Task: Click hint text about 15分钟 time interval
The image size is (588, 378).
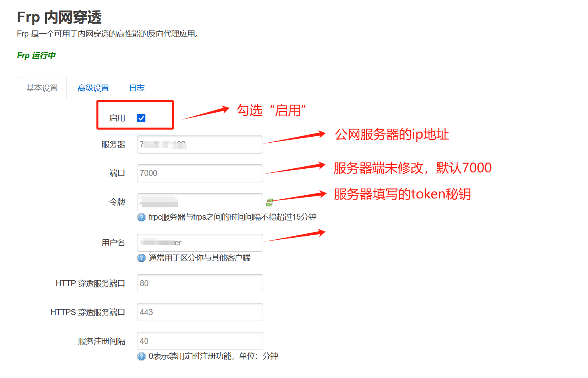Action: tap(232, 217)
